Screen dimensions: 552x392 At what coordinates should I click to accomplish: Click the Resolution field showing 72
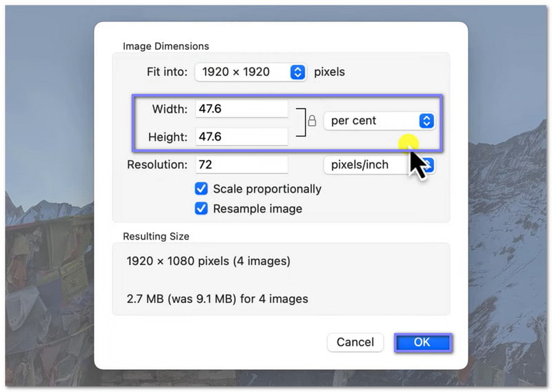(241, 165)
